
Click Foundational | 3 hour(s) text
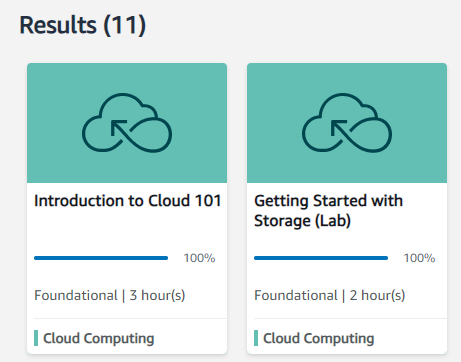click(110, 295)
